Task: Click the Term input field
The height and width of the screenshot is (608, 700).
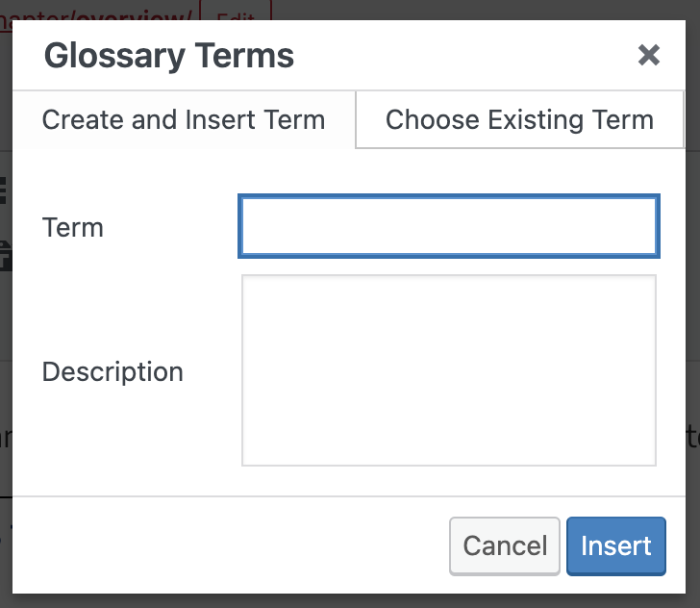Action: coord(449,227)
